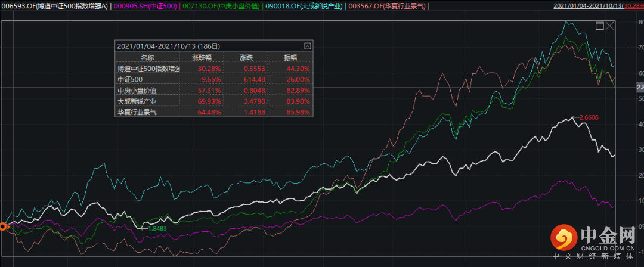This screenshot has height=267, width=644.
Task: Select the 中庚小盘价值 table row name
Action: point(137,90)
